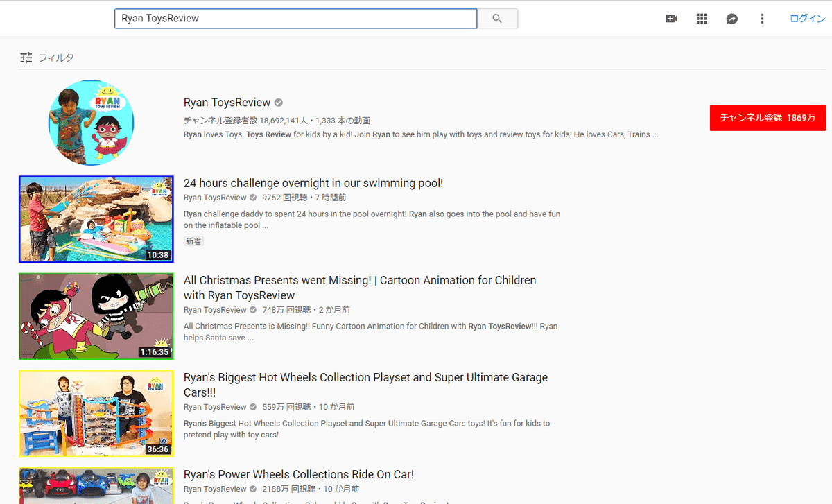Screen dimensions: 832x504
Task: Open the three-dot settings menu
Action: [x=762, y=19]
